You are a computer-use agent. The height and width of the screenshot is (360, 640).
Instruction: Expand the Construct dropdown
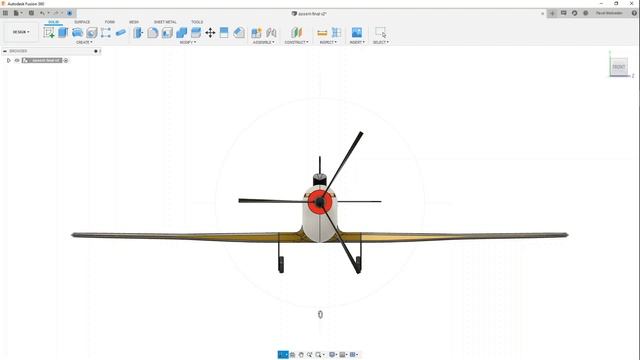click(x=297, y=42)
